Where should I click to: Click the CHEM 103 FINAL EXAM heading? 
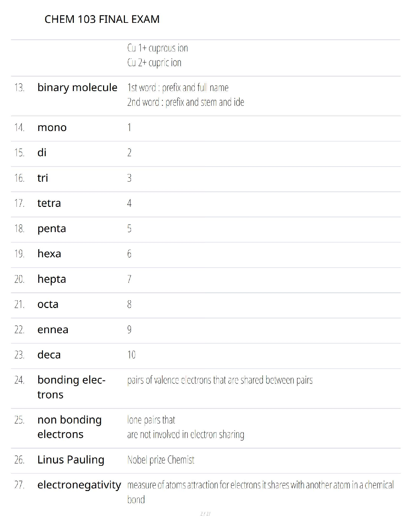click(102, 19)
